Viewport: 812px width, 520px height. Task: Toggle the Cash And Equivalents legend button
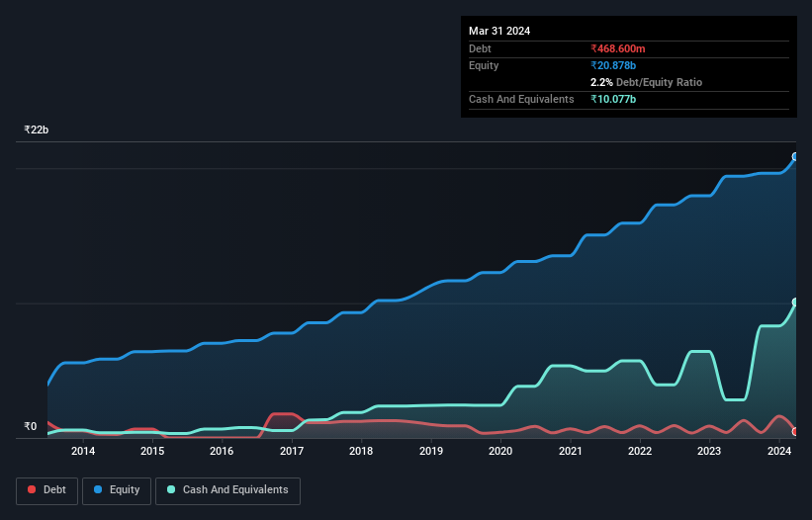tap(227, 490)
